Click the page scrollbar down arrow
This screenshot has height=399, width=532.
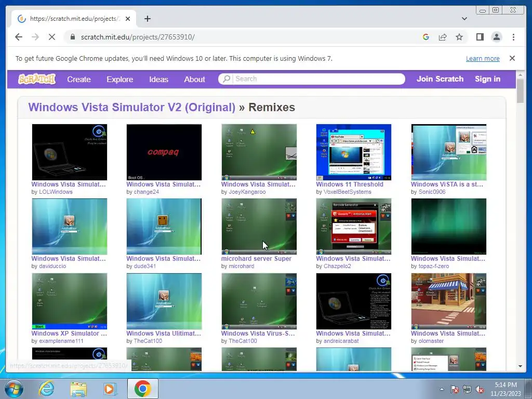[520, 366]
